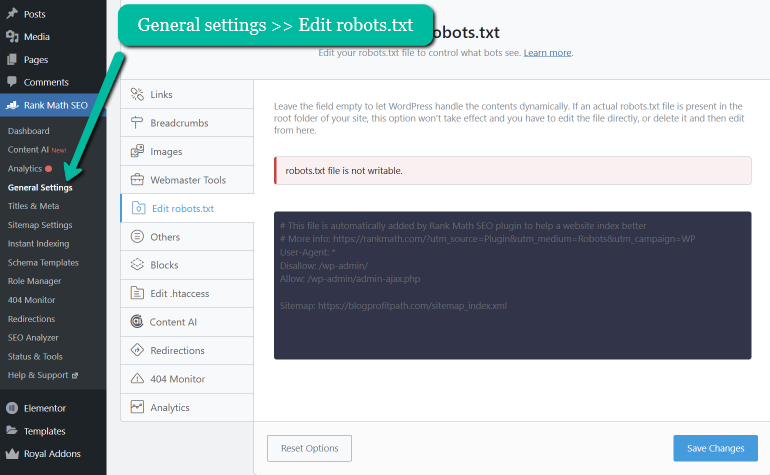Click the Edit robots.txt file icon
770x475 pixels.
click(138, 208)
